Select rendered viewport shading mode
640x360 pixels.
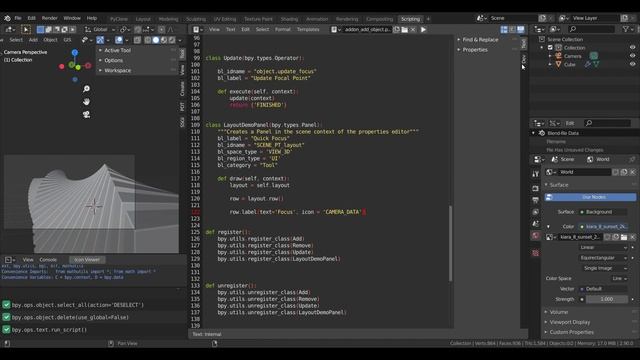pos(172,40)
